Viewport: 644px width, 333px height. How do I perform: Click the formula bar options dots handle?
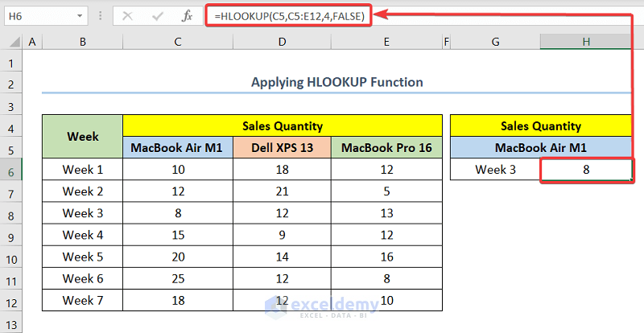click(x=101, y=16)
